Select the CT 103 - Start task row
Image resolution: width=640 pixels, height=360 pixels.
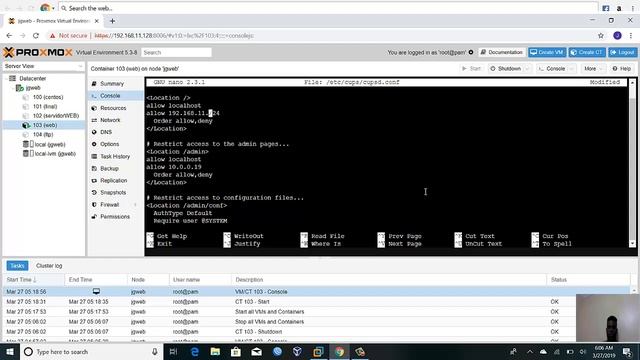click(316, 302)
